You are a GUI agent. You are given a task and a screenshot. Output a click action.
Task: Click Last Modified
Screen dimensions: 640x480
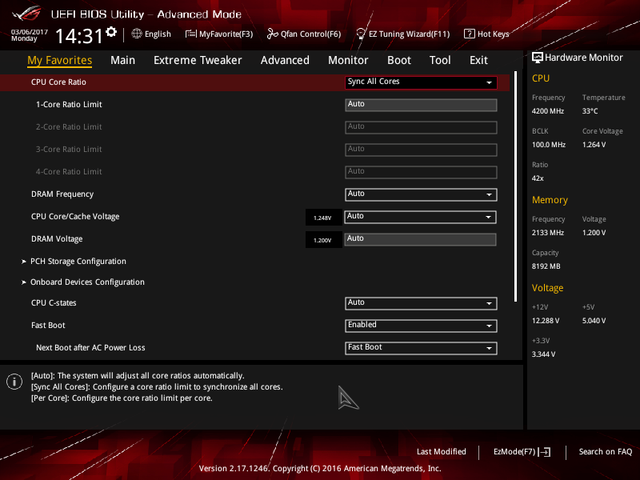tap(441, 452)
